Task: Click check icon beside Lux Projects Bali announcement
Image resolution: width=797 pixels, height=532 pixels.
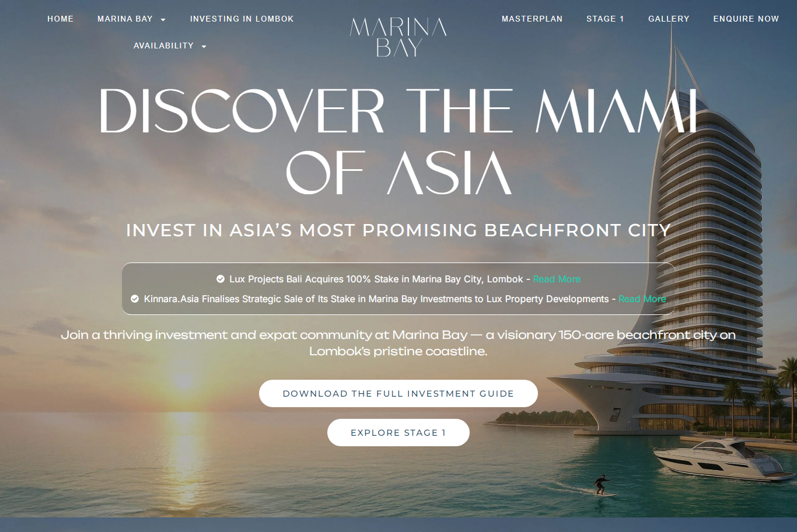Action: 221,279
